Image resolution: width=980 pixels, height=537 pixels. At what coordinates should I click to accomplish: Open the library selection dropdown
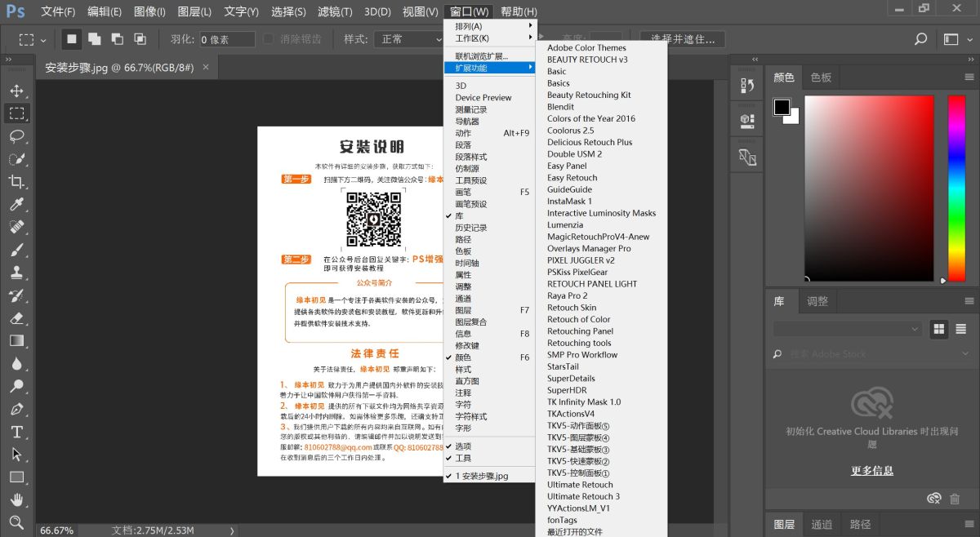pyautogui.click(x=848, y=329)
